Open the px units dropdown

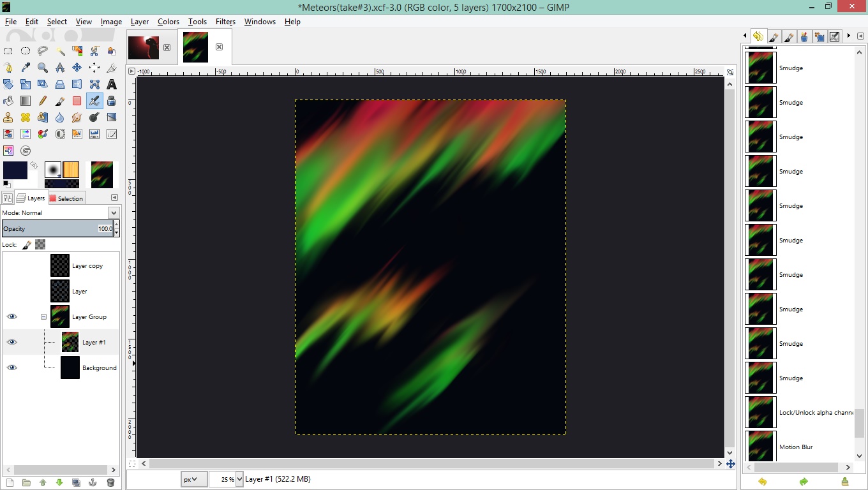[193, 479]
